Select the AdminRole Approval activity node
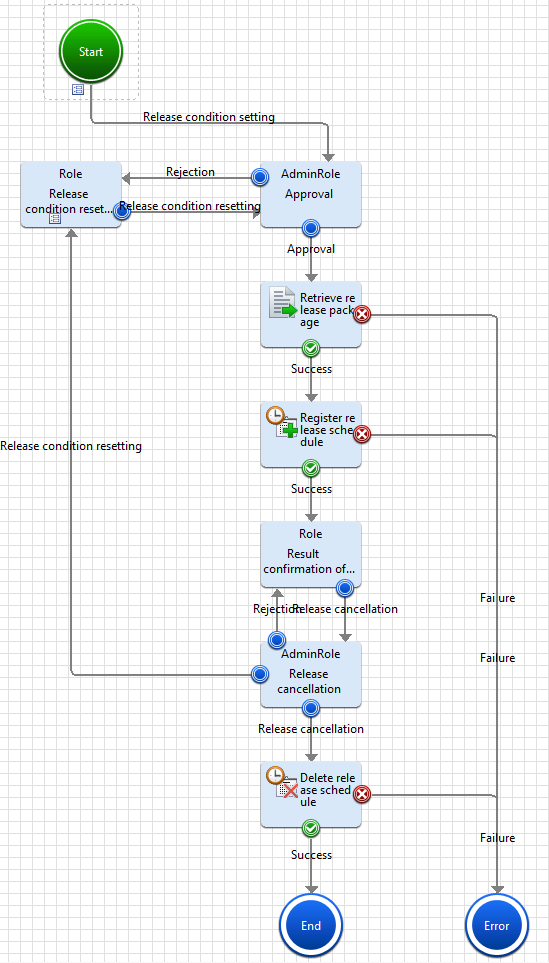The width and height of the screenshot is (549, 963). pos(311,194)
